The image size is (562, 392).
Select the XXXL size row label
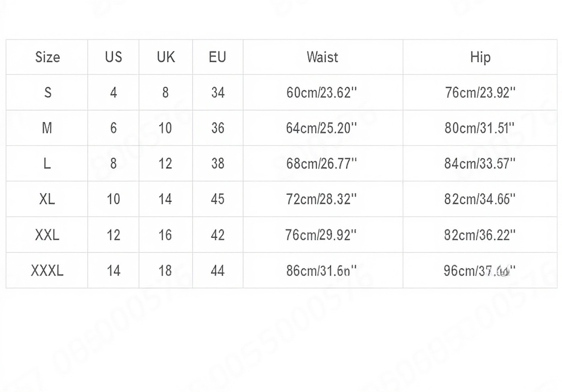(47, 270)
